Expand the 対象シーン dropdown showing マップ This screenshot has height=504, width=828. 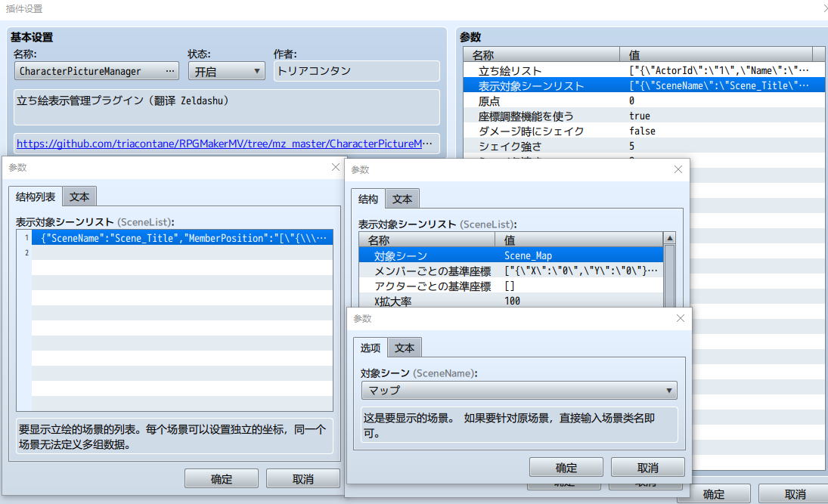coord(519,391)
